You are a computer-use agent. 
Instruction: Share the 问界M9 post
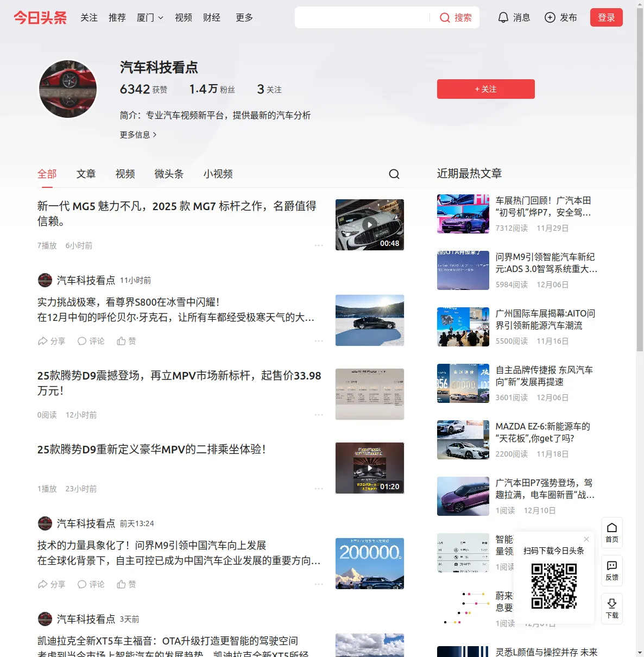click(51, 584)
